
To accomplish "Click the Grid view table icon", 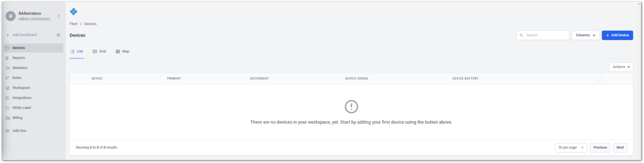I will coord(95,52).
